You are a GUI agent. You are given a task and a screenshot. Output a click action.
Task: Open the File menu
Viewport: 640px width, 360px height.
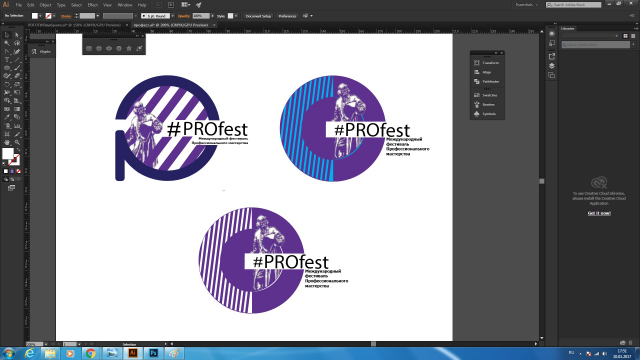(19, 5)
